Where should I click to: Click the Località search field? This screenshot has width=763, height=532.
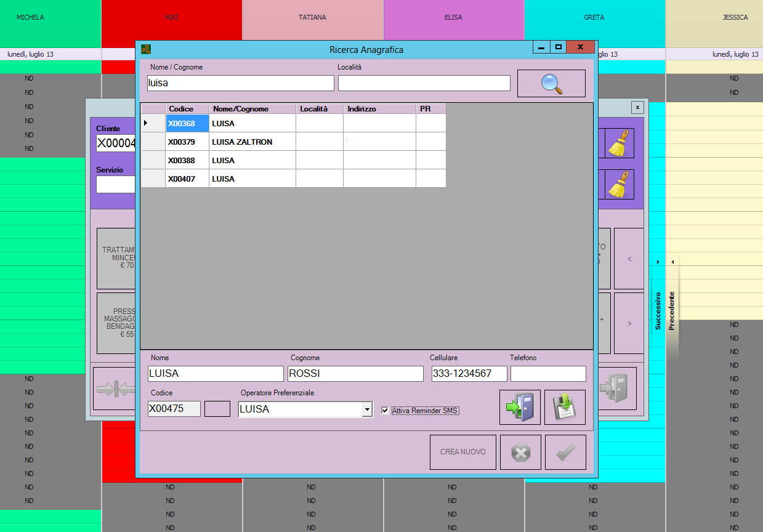pos(424,83)
